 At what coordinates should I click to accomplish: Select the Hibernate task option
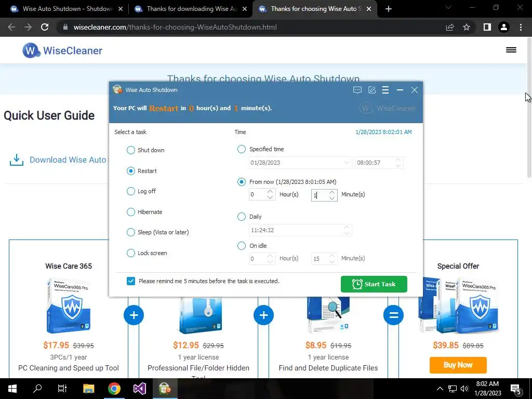130,212
